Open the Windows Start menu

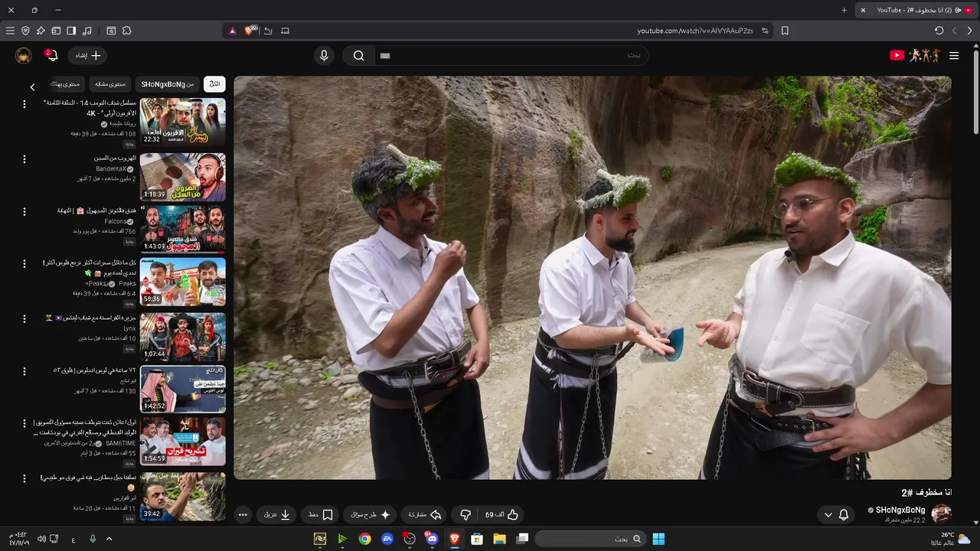pyautogui.click(x=658, y=539)
